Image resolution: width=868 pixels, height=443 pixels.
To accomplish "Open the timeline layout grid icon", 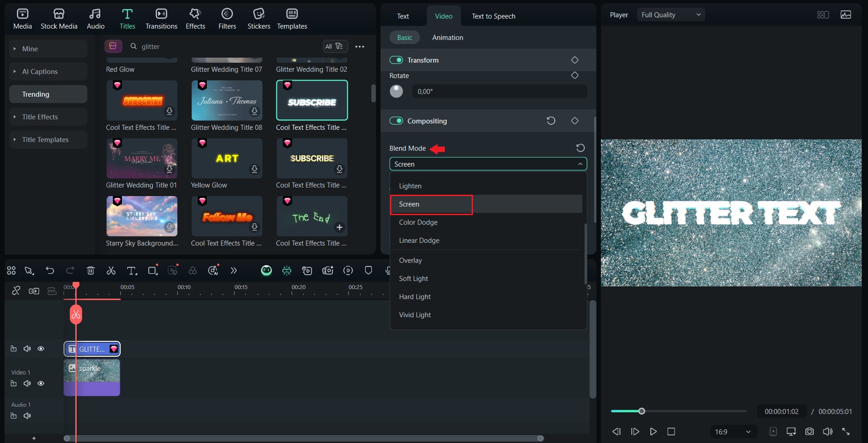I will click(11, 271).
